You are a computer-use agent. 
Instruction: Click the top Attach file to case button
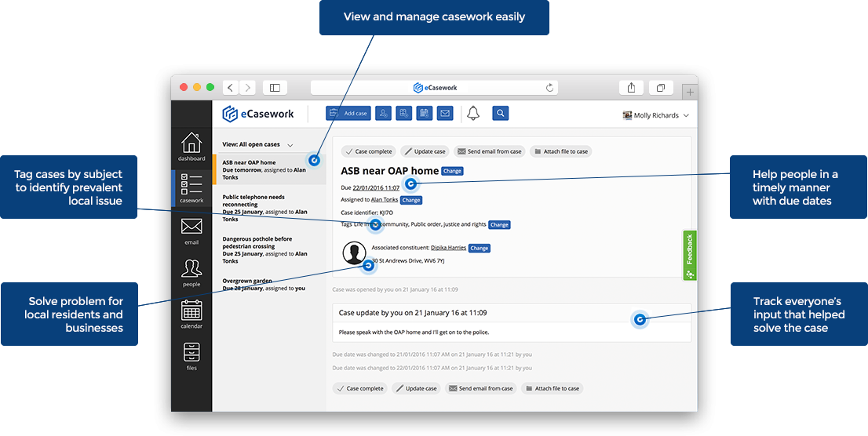pyautogui.click(x=561, y=151)
